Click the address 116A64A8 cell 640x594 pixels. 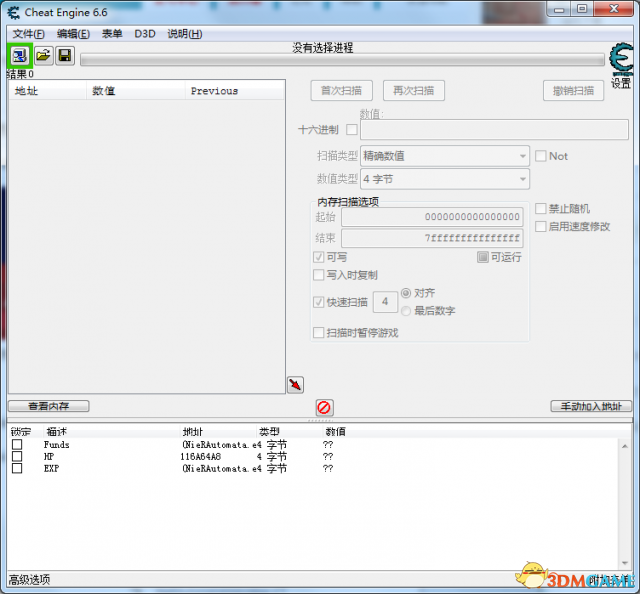click(201, 456)
